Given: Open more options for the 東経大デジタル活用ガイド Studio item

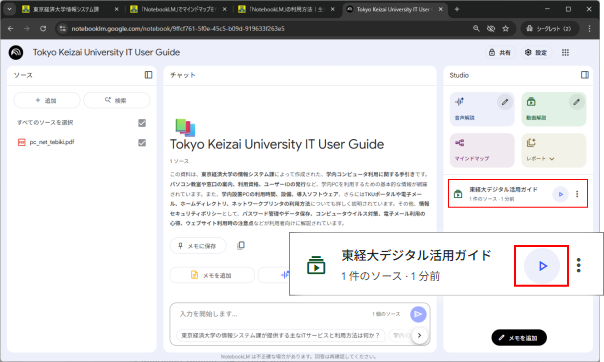Looking at the screenshot, I should click(x=577, y=194).
